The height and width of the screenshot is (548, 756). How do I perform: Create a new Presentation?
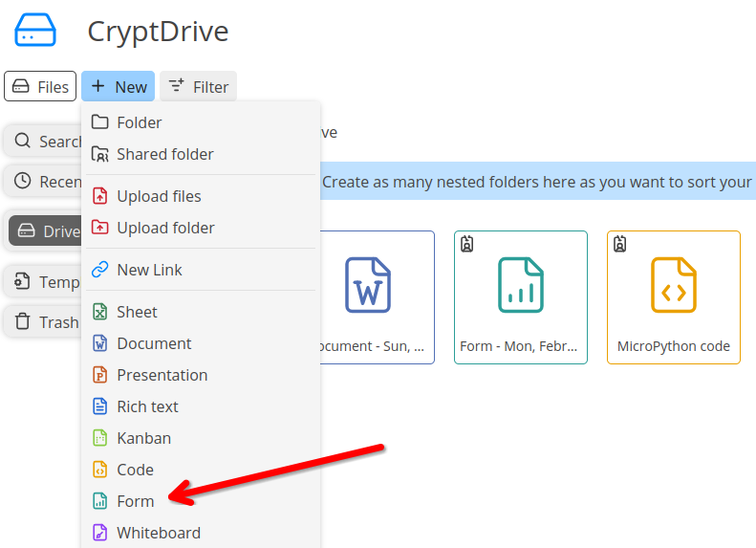coord(201,375)
